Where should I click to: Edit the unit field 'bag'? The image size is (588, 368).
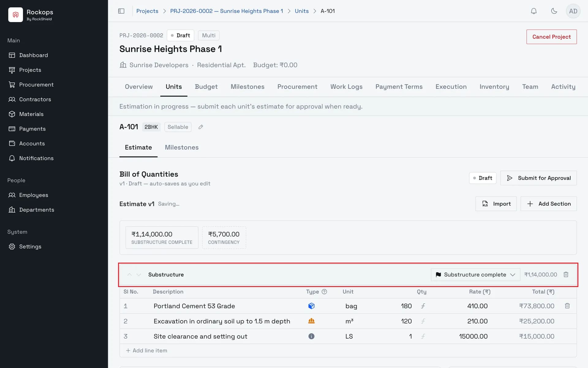click(351, 306)
